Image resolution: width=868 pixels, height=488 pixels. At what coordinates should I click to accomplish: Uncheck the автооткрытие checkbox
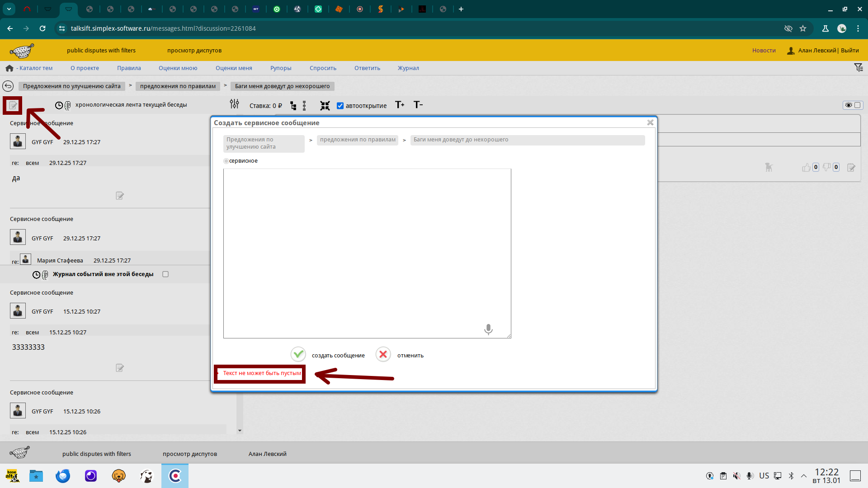click(340, 106)
